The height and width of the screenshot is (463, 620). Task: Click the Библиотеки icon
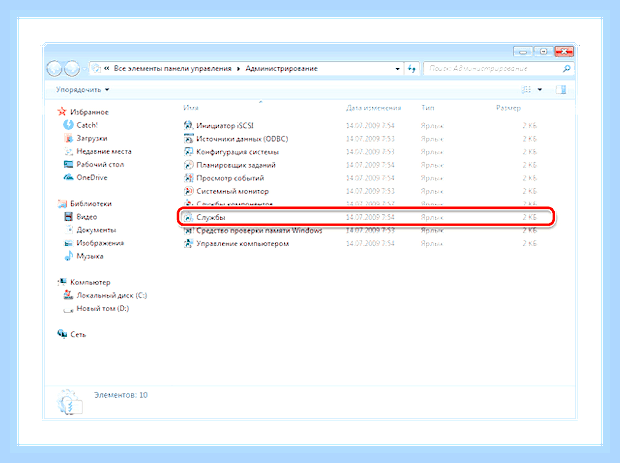62,204
